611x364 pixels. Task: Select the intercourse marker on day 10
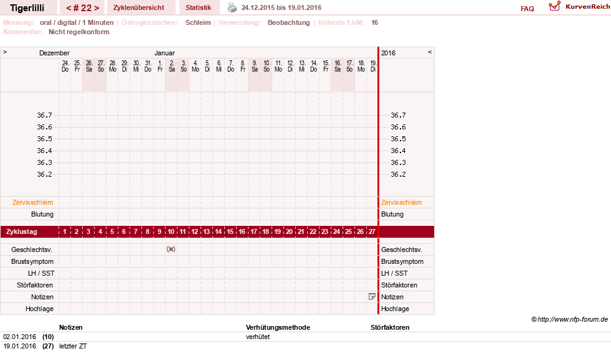171,249
